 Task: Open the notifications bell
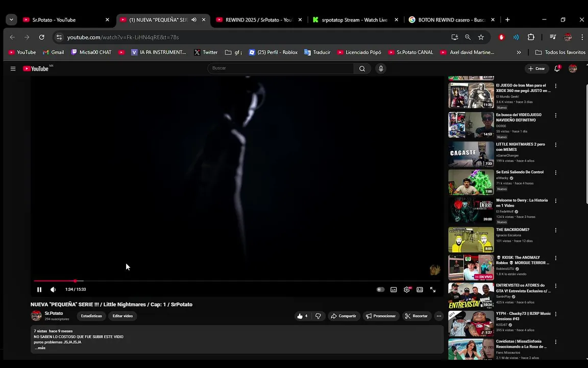point(557,68)
